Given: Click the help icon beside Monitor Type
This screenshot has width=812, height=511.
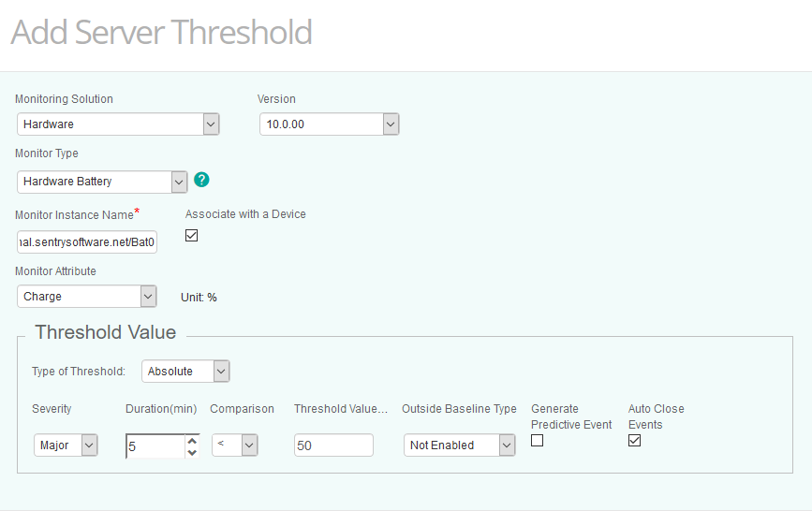Looking at the screenshot, I should click(x=201, y=181).
